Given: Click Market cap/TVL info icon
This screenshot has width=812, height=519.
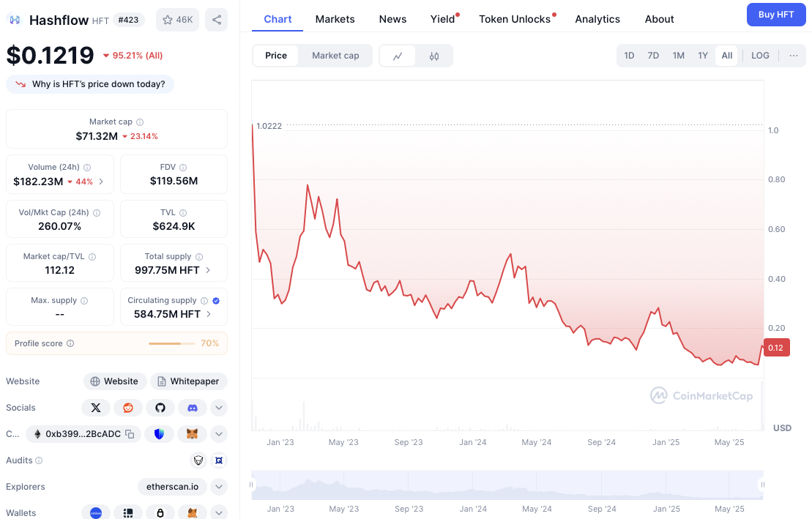Looking at the screenshot, I should (92, 257).
